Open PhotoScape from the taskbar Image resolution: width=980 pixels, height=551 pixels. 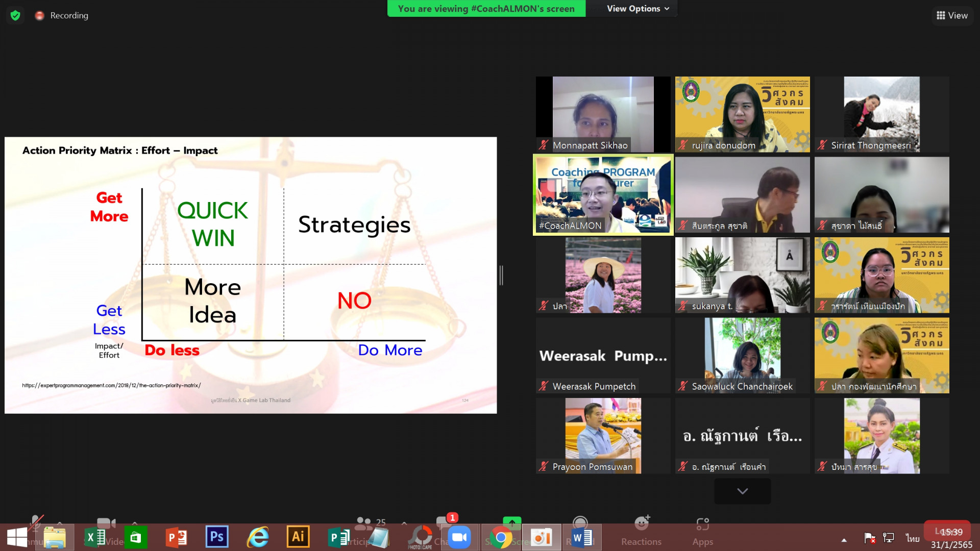(420, 537)
